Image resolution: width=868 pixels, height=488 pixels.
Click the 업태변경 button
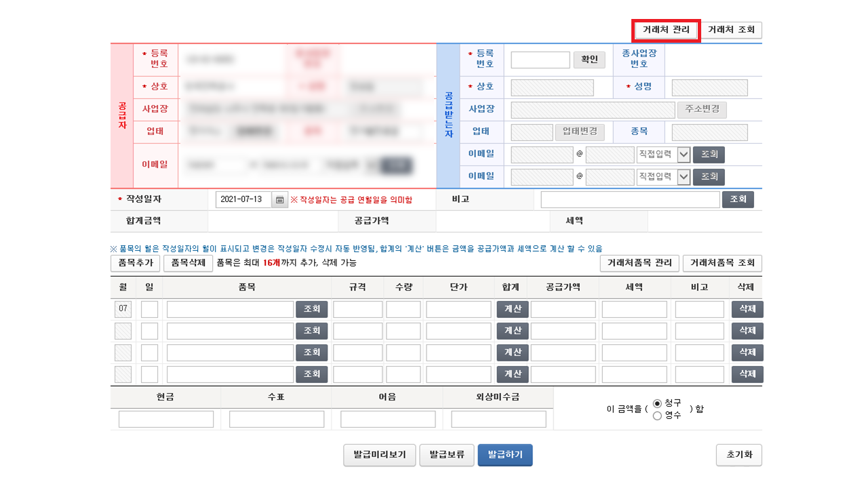580,132
